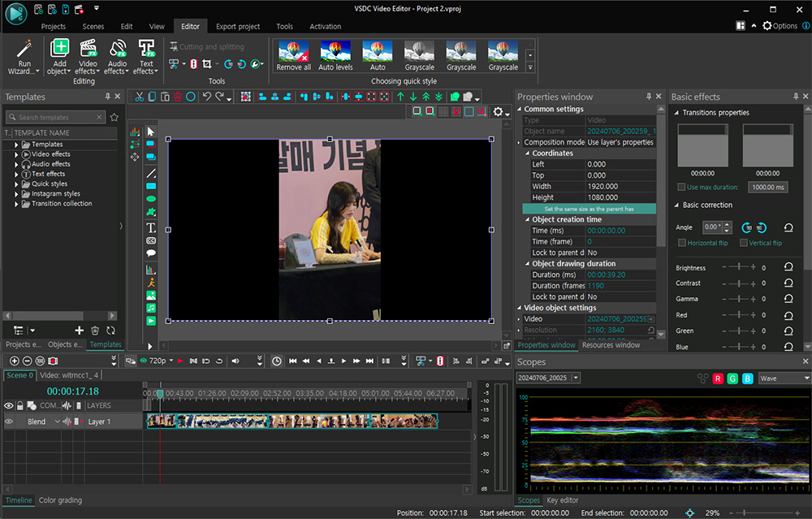Expand the Instagram styles tree folder
The image size is (812, 519).
pos(16,194)
